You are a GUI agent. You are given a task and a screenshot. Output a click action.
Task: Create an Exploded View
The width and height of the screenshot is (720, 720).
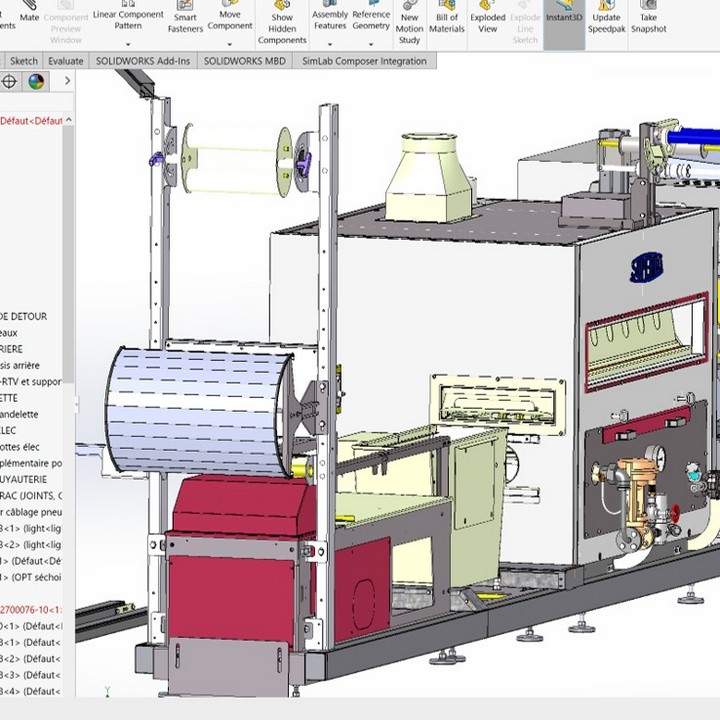pos(488,18)
